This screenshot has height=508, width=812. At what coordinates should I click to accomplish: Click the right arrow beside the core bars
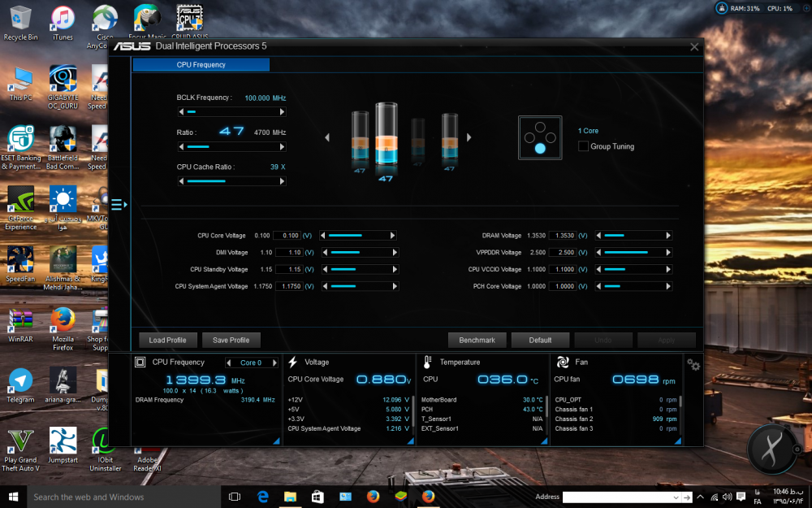tap(469, 137)
